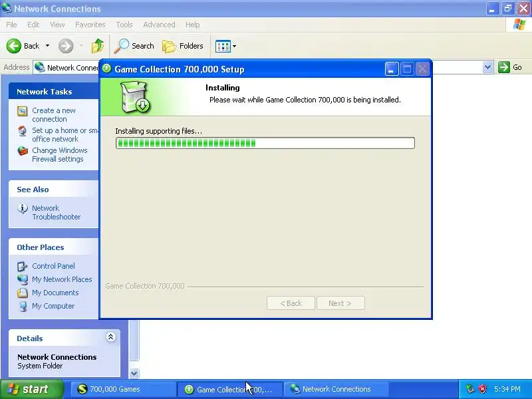Open the Favorites menu
The width and height of the screenshot is (532, 399).
point(90,25)
